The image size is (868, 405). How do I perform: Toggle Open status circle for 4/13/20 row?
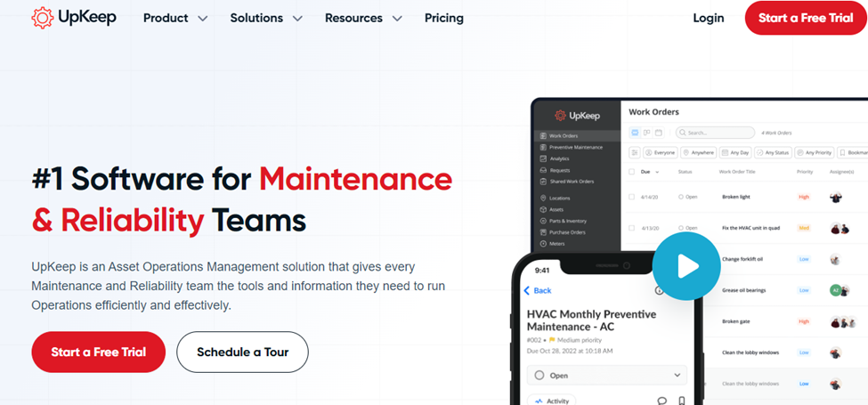(681, 228)
